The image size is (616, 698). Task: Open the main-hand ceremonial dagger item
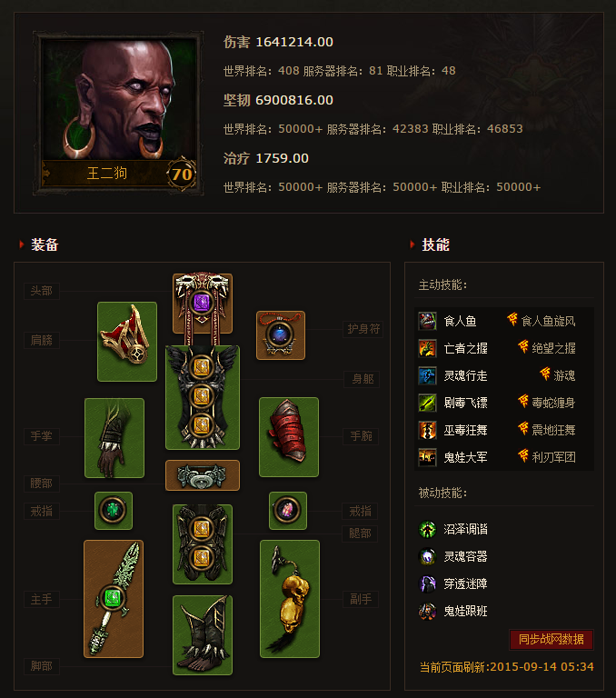point(114,599)
